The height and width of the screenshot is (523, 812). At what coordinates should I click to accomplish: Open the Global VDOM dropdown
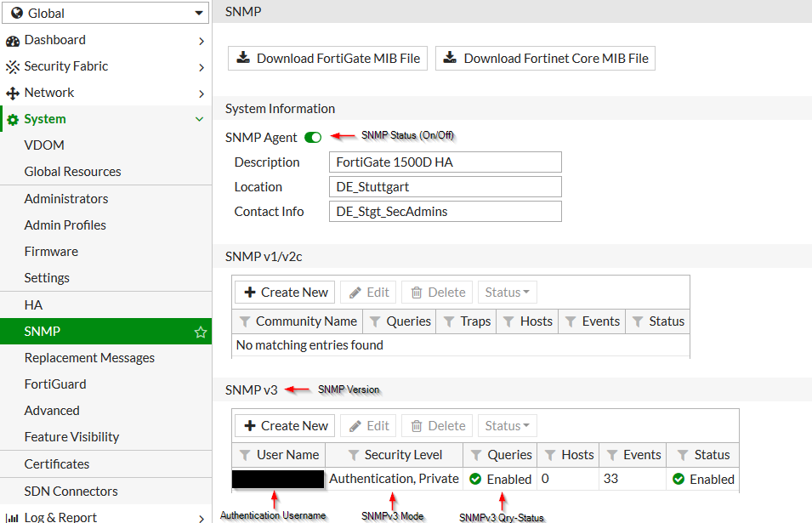point(105,13)
